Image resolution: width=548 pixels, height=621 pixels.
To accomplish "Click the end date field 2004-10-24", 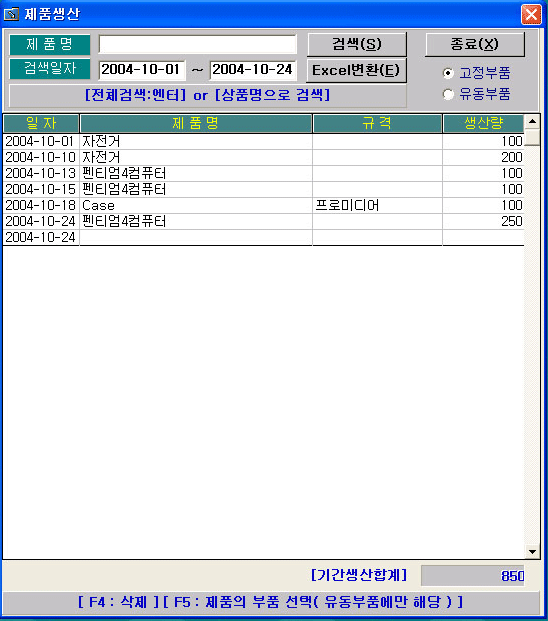I will pos(253,70).
